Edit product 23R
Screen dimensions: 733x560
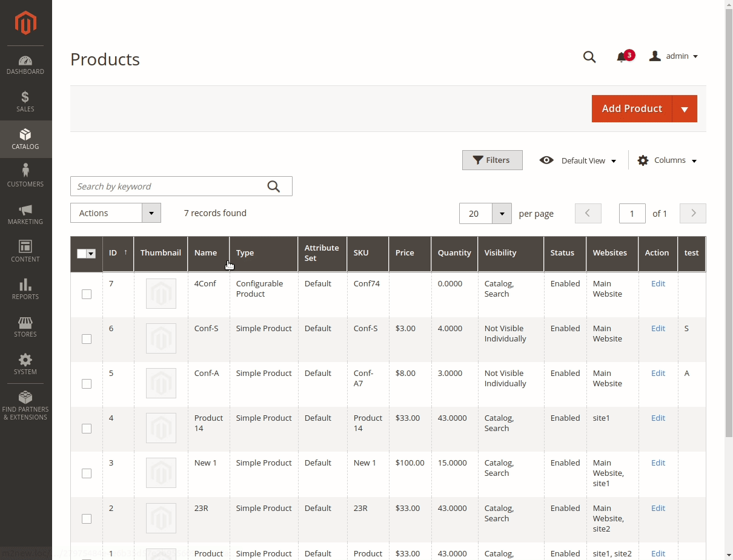tap(658, 508)
